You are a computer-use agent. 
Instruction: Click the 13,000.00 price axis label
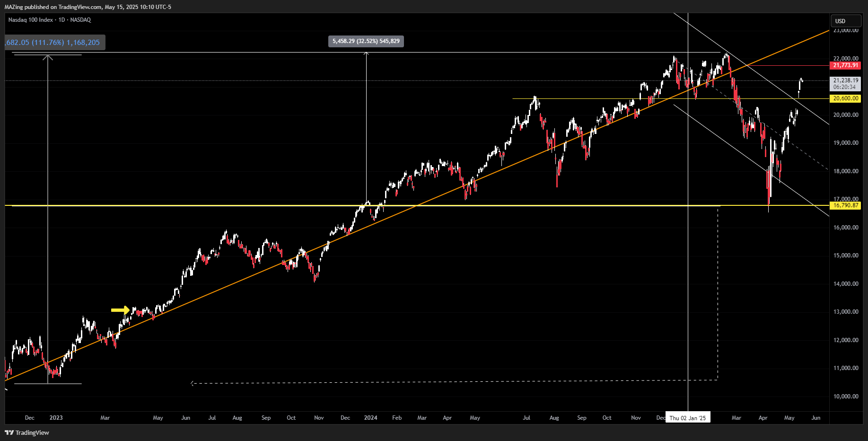846,312
